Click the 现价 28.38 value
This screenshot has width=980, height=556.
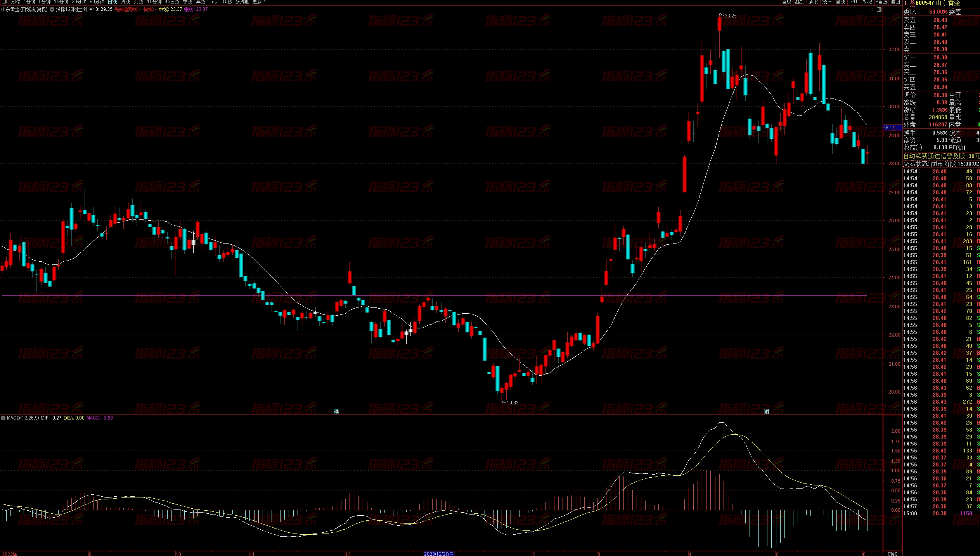940,95
